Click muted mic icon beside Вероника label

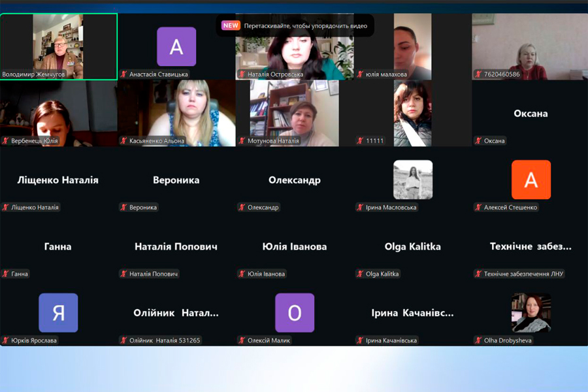(x=123, y=208)
